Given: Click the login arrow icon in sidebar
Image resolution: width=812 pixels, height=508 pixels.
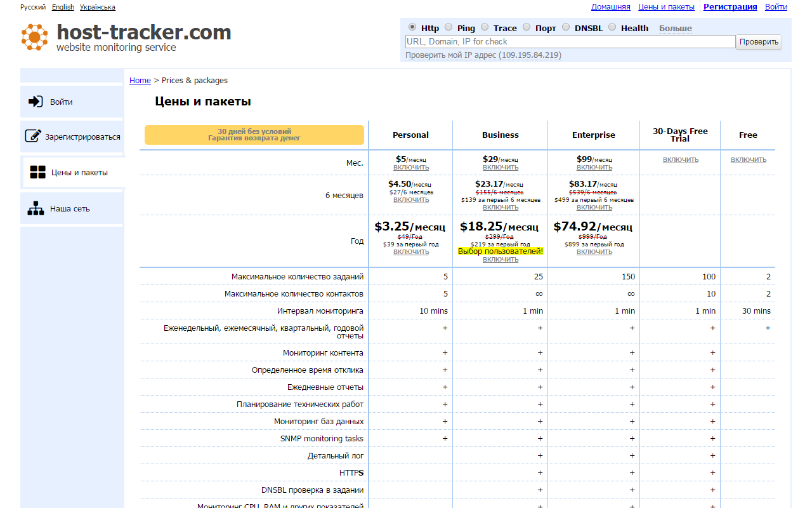Looking at the screenshot, I should [x=36, y=102].
